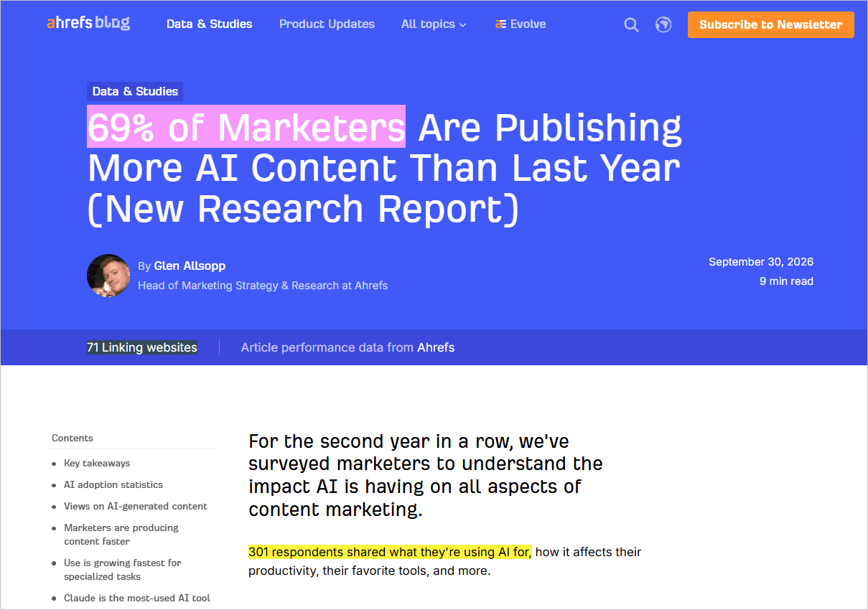This screenshot has height=610, width=868.
Task: Jump to AI adoption statistics section
Action: point(113,485)
